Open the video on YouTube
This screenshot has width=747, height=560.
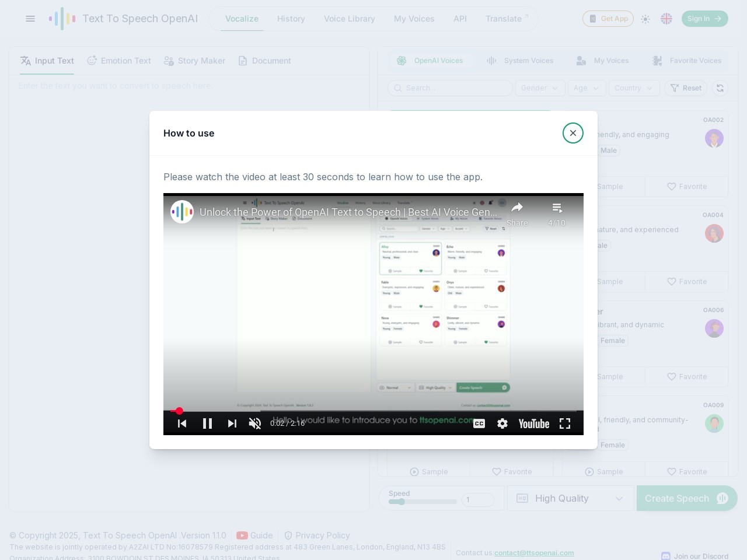tap(534, 423)
